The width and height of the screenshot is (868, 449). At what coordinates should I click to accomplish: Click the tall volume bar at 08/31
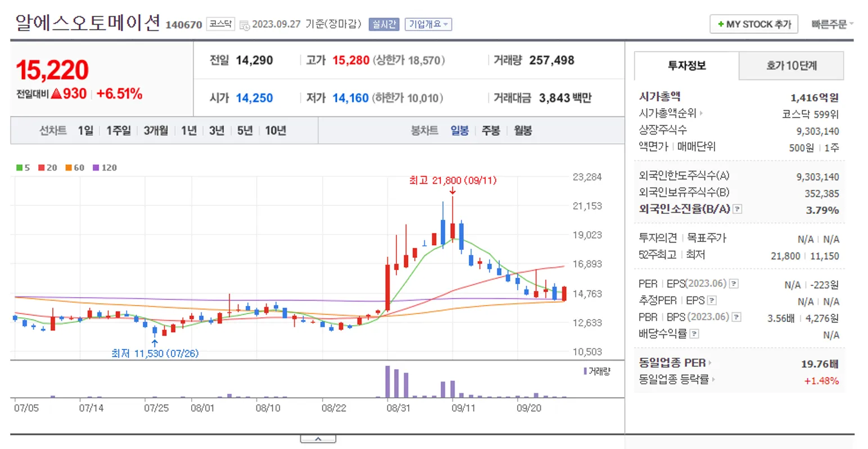(x=387, y=382)
